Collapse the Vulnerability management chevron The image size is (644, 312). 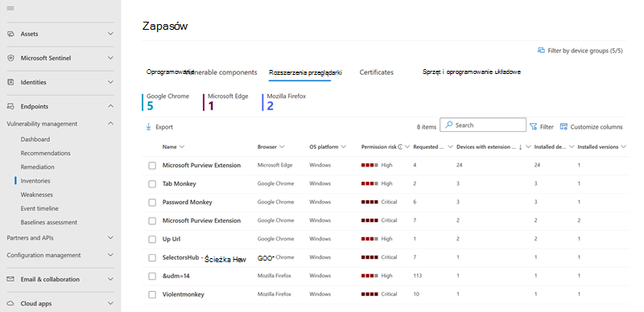coord(110,123)
